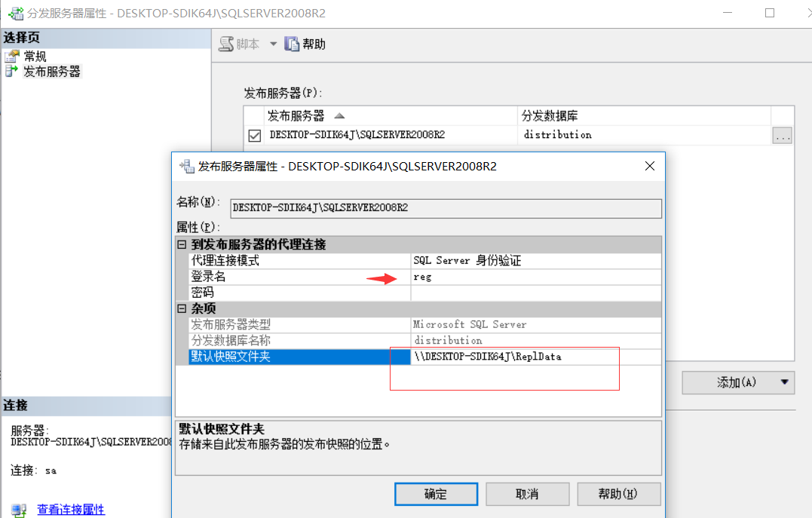The height and width of the screenshot is (518, 812).
Task: Click the 帮助 help icon in toolbar
Action: pos(293,44)
